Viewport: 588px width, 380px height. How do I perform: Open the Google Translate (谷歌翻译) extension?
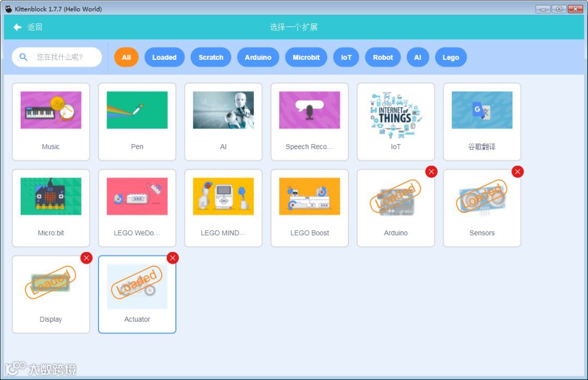tap(482, 122)
